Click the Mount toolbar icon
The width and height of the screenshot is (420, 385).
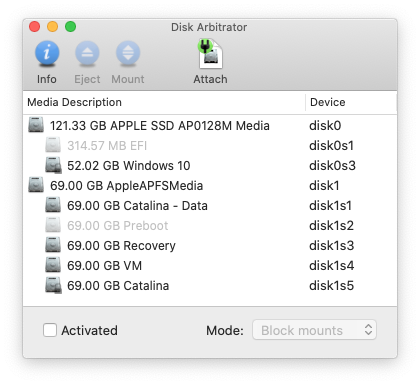(128, 53)
